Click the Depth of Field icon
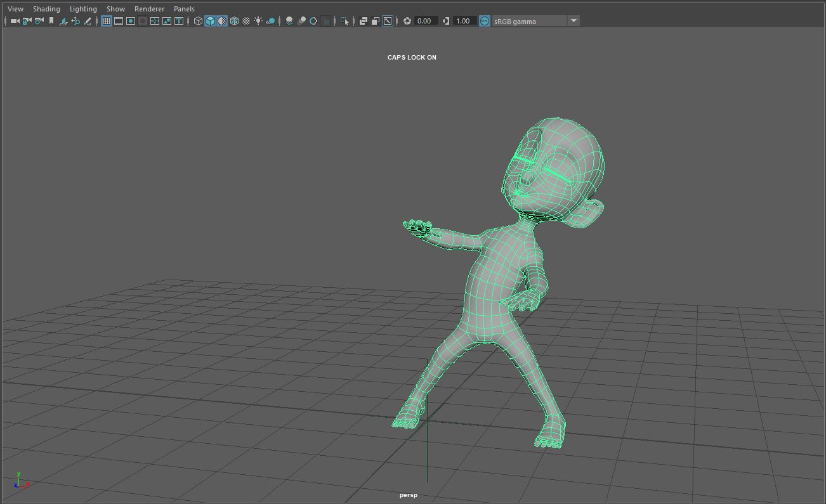The image size is (826, 504). 325,21
